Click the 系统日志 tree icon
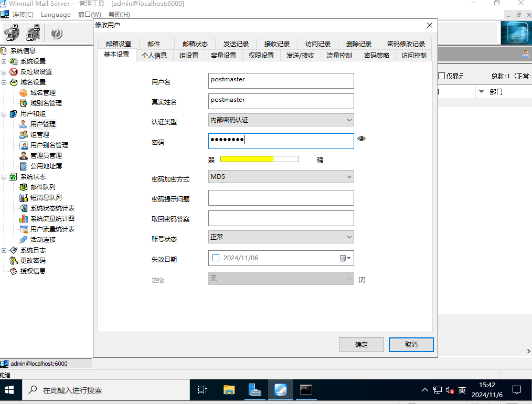This screenshot has width=532, height=404. point(14,250)
